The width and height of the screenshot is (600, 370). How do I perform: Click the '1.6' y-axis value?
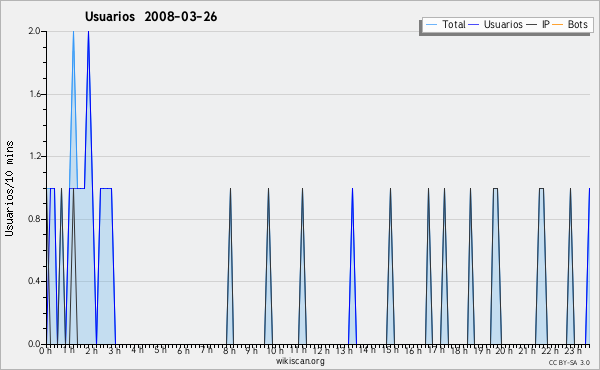click(x=34, y=94)
